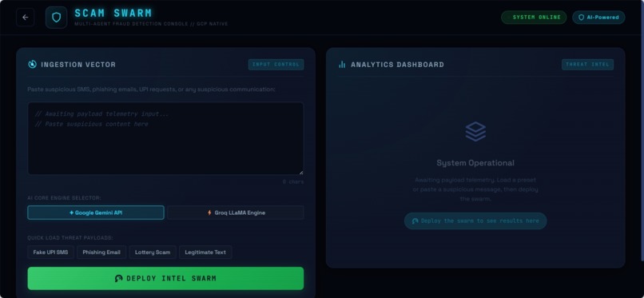Click the stacked layers icon
This screenshot has width=644, height=298.
(x=475, y=132)
